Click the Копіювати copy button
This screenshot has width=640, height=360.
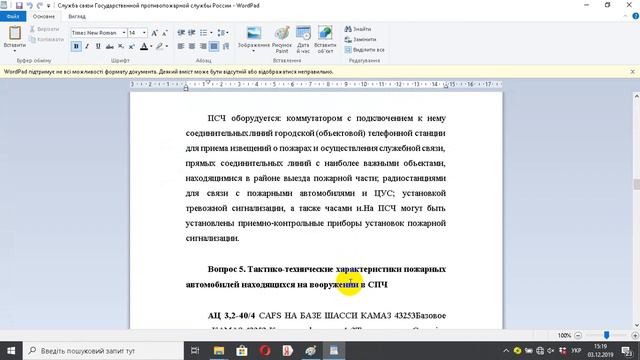click(x=47, y=39)
